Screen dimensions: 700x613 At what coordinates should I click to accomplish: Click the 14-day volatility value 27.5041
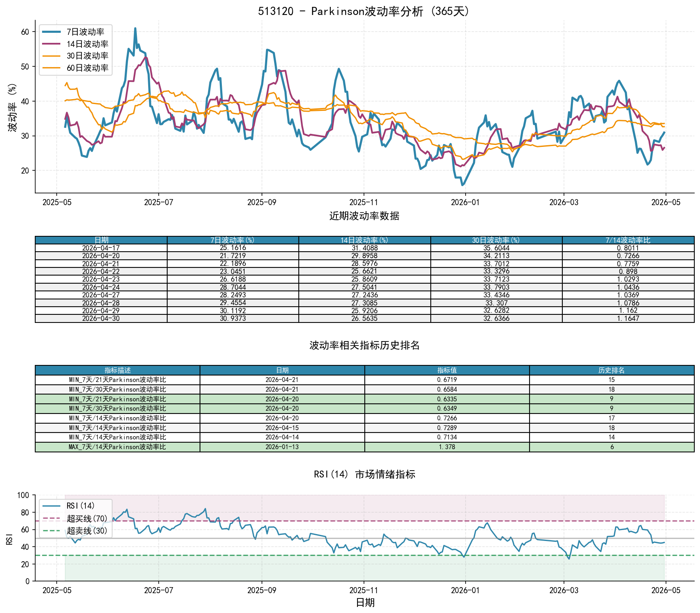point(364,287)
